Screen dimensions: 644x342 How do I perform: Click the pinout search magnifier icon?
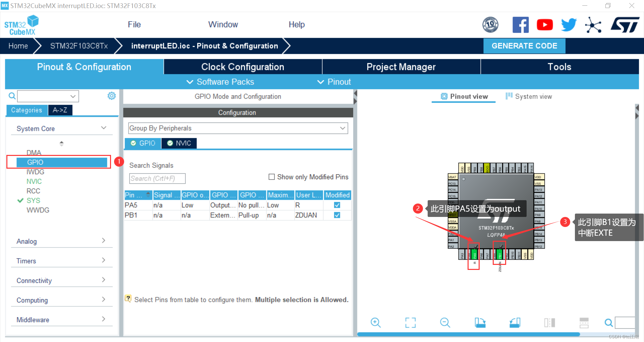[x=608, y=323]
